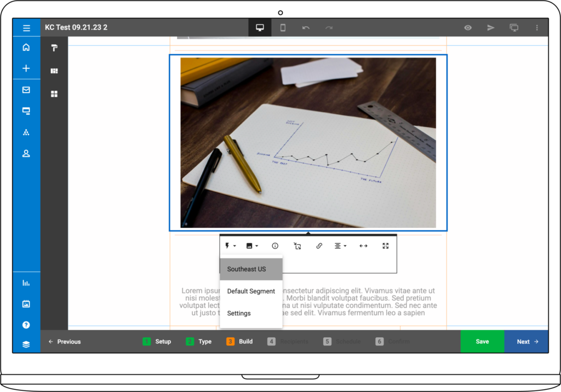This screenshot has width=561, height=392.
Task: Switch to desktop preview mode
Action: click(260, 28)
